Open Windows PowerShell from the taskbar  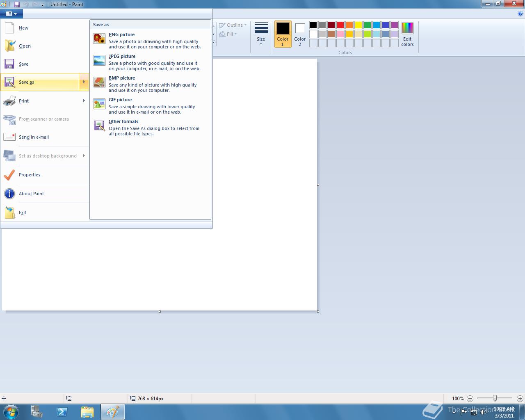click(x=62, y=412)
